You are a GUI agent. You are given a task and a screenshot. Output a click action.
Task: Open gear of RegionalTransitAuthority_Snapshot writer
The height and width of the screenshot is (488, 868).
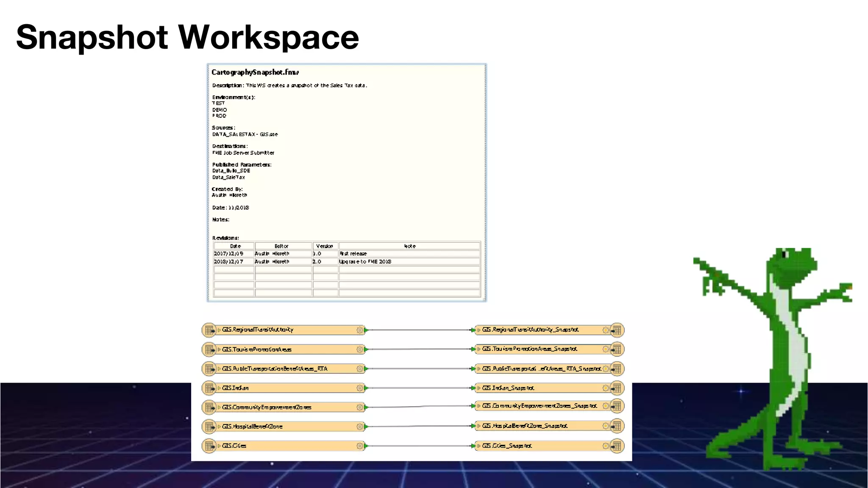[606, 330]
